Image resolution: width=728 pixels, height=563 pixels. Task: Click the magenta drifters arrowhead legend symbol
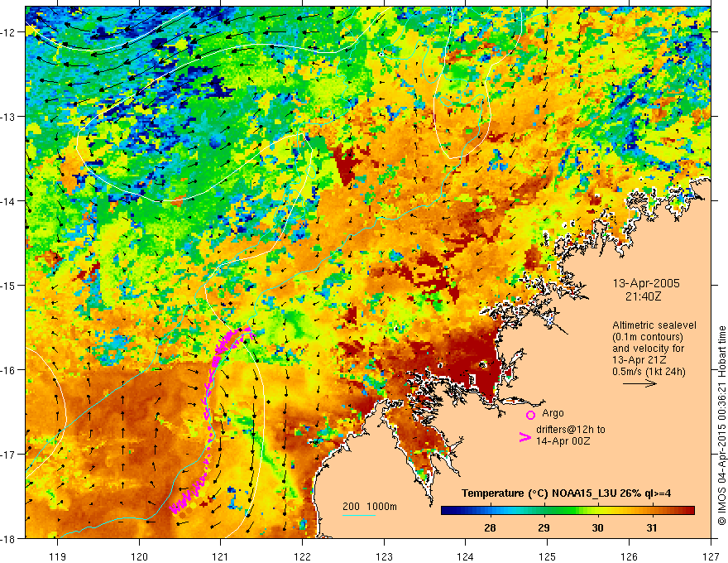tap(524, 437)
